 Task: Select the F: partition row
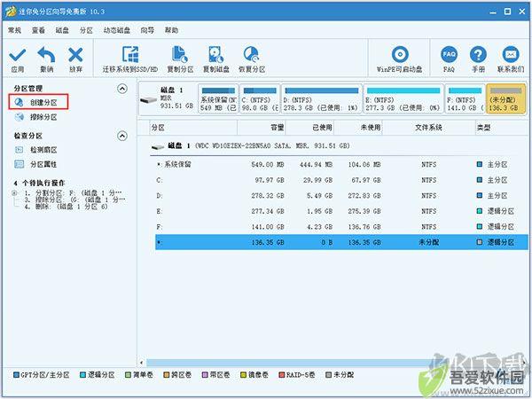tap(341, 227)
